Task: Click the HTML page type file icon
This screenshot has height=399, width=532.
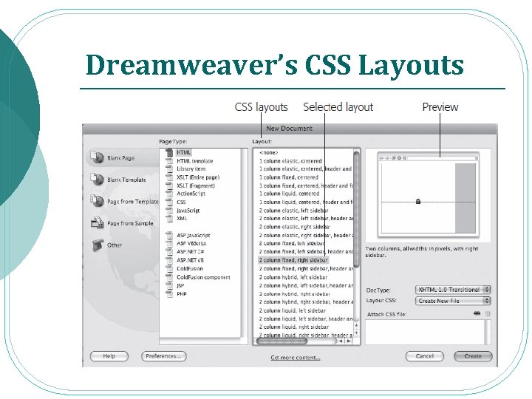Action: 169,153
